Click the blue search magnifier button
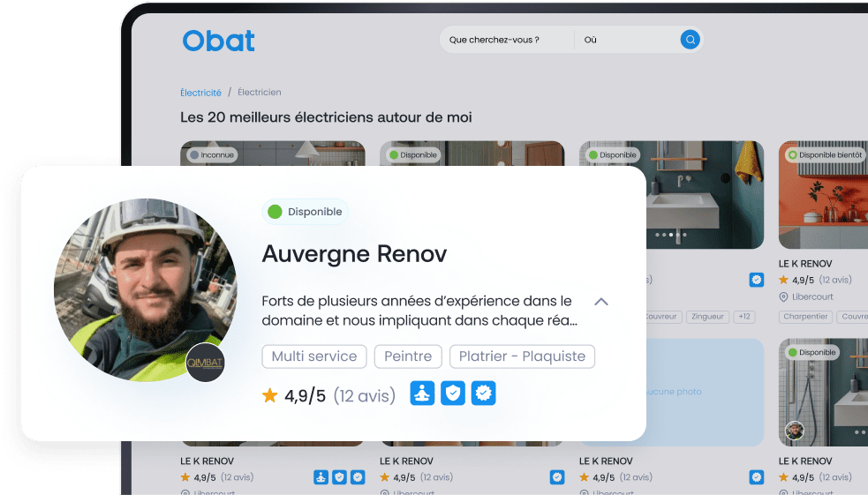Screen dimensions: 868x495 [690, 40]
